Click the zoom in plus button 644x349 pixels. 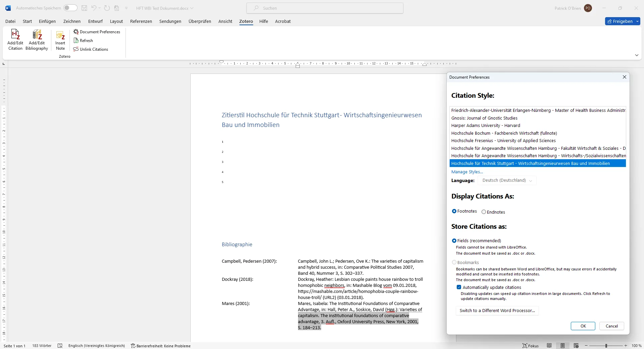coord(626,346)
